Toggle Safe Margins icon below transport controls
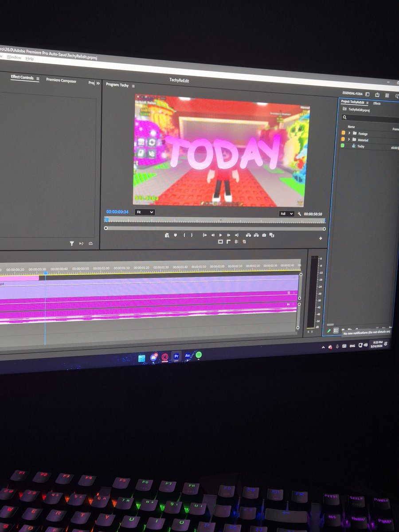The height and width of the screenshot is (532, 399). [x=220, y=242]
